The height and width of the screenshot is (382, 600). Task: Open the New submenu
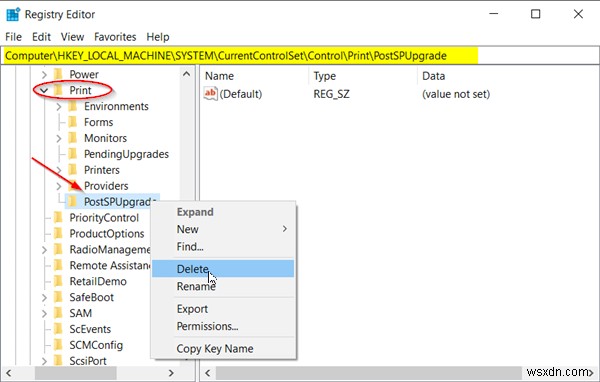click(223, 229)
